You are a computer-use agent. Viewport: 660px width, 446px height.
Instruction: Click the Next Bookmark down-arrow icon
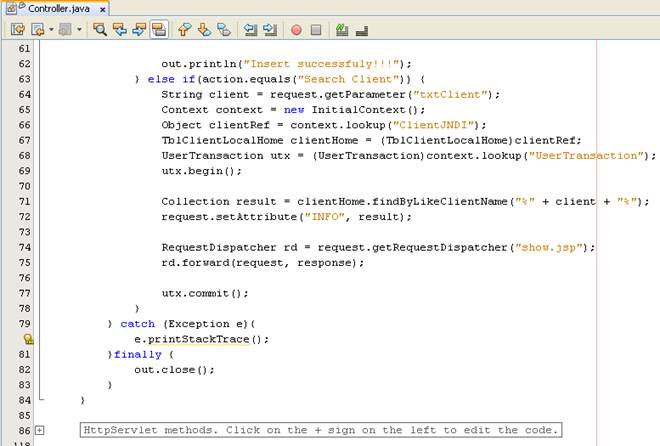tap(204, 29)
